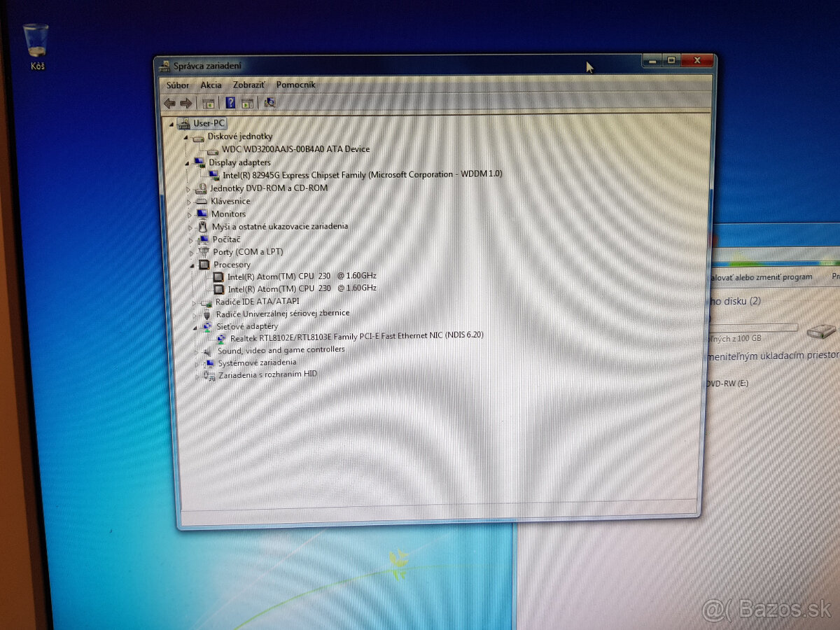Open Help with blue question mark icon
The width and height of the screenshot is (840, 630).
click(x=230, y=104)
